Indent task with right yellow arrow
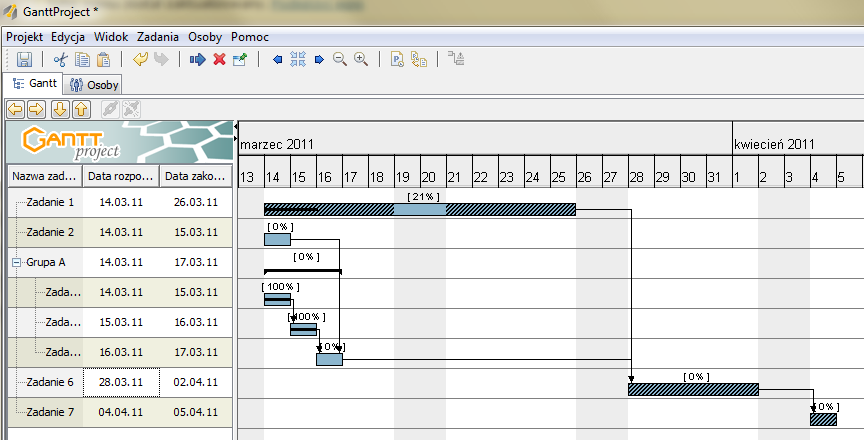The height and width of the screenshot is (440, 864). pyautogui.click(x=36, y=108)
